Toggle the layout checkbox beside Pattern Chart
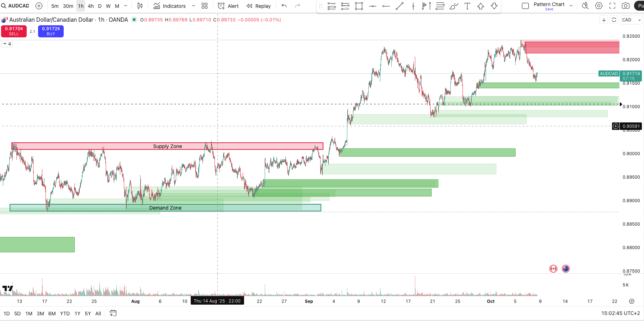Viewport: 644px width, 321px height. (x=525, y=6)
